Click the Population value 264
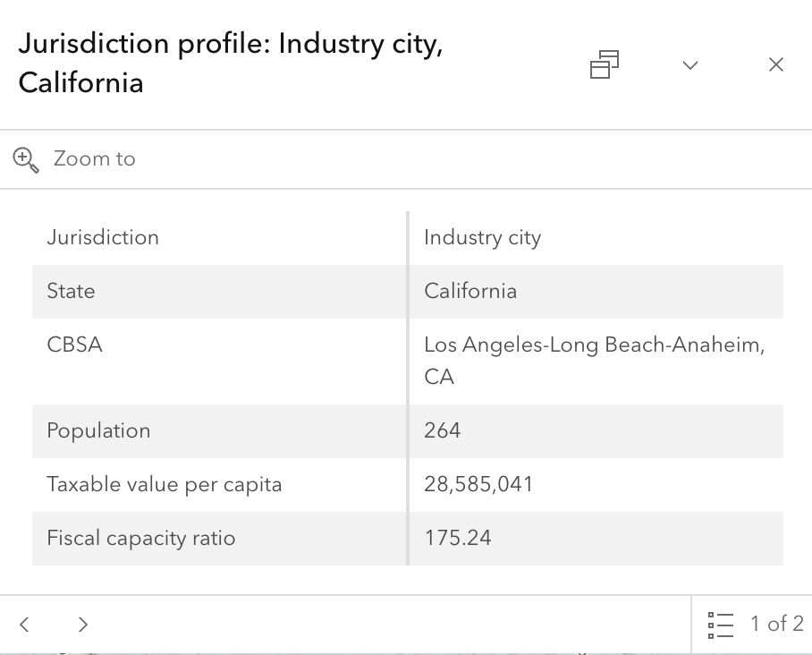 [x=442, y=430]
